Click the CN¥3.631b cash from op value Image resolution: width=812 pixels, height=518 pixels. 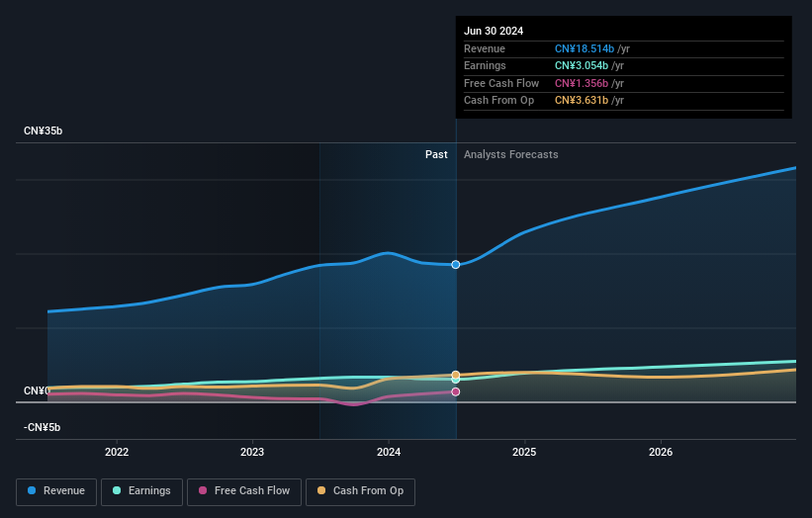click(x=582, y=101)
